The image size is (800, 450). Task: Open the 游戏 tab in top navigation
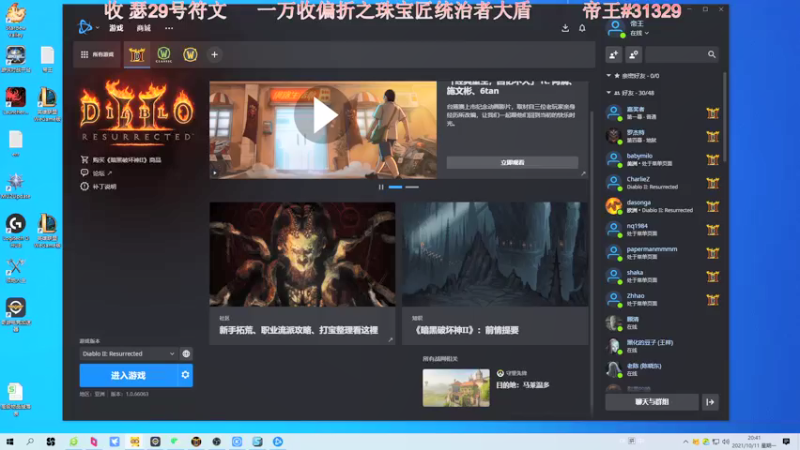pyautogui.click(x=116, y=28)
